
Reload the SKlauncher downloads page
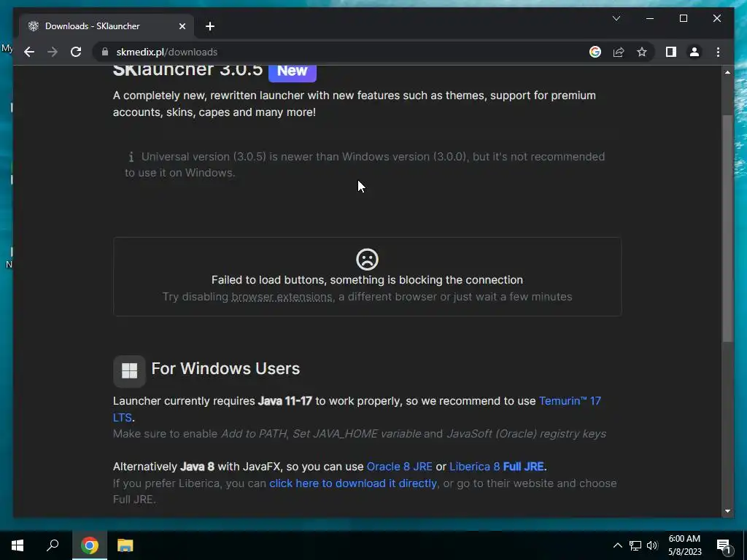[76, 52]
